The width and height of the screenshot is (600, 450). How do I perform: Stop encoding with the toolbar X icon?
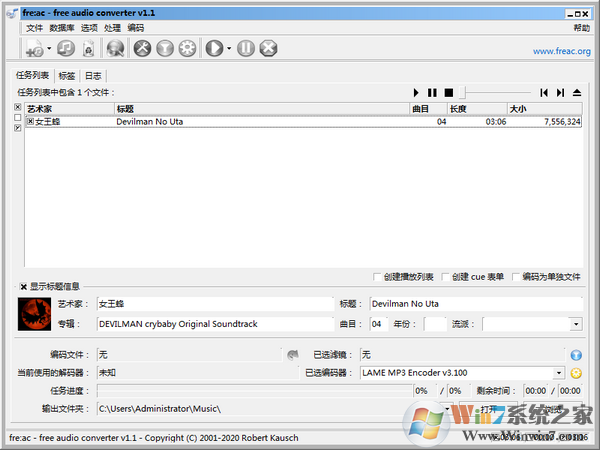[x=269, y=48]
